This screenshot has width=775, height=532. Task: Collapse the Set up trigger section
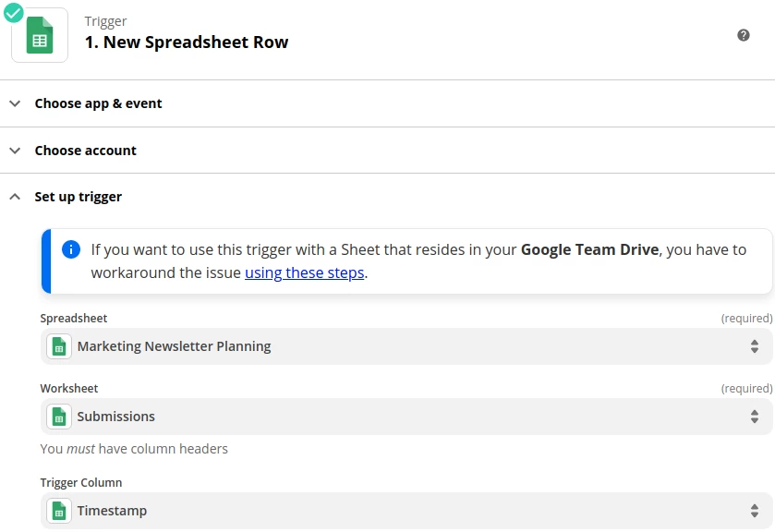click(x=15, y=197)
